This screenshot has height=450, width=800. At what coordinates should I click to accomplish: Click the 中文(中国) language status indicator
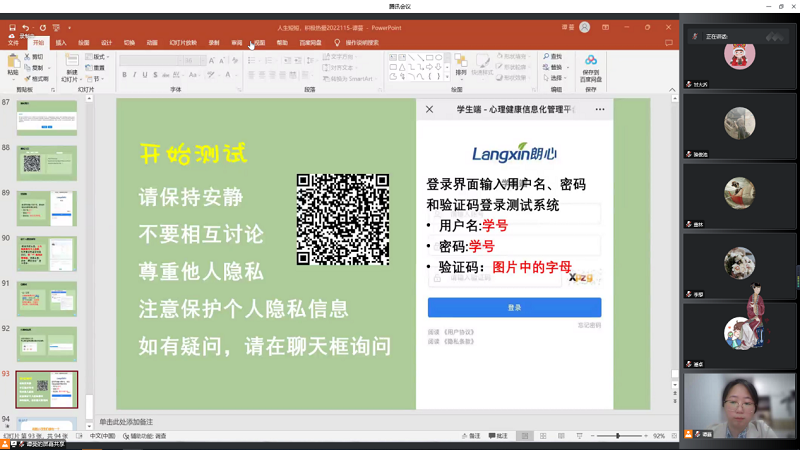[102, 436]
